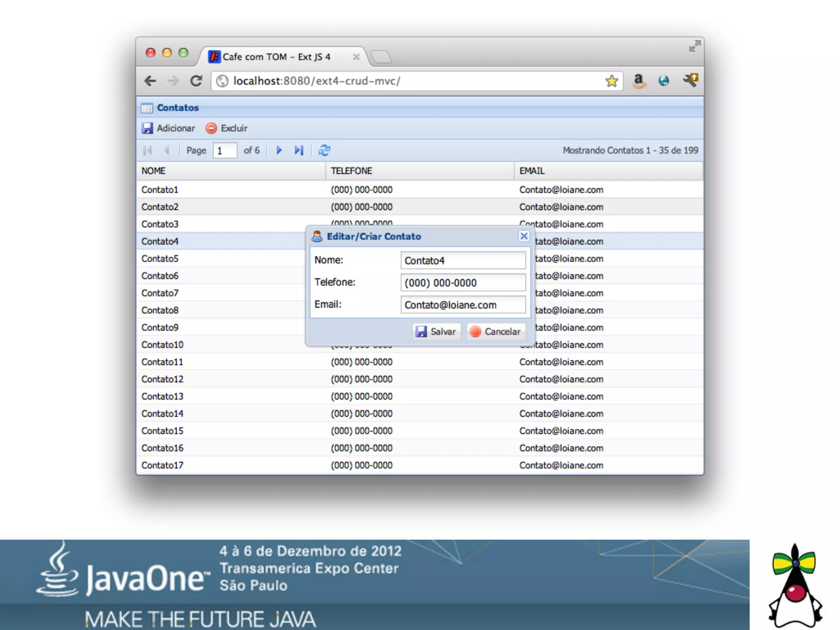Bookmark page with the star icon

[611, 81]
